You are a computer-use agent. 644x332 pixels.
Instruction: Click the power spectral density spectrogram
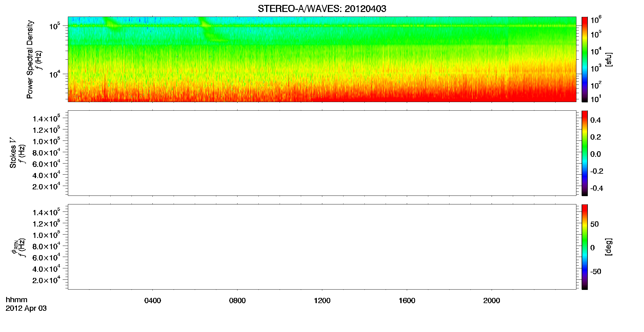pos(322,59)
